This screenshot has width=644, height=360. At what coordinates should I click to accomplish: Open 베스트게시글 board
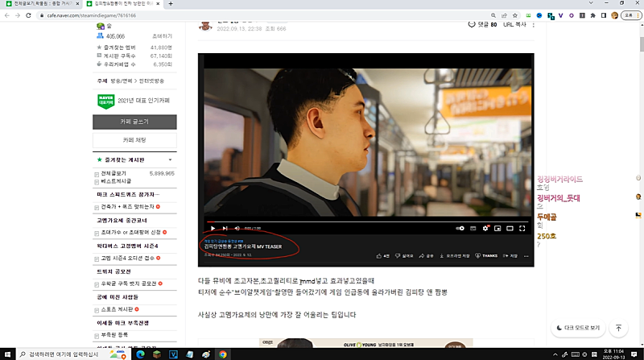coord(116,181)
